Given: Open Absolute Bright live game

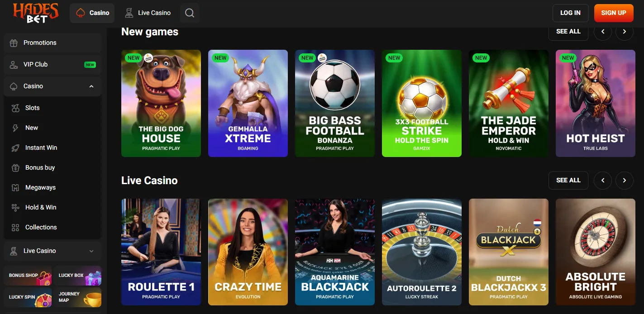Looking at the screenshot, I should pyautogui.click(x=596, y=252).
